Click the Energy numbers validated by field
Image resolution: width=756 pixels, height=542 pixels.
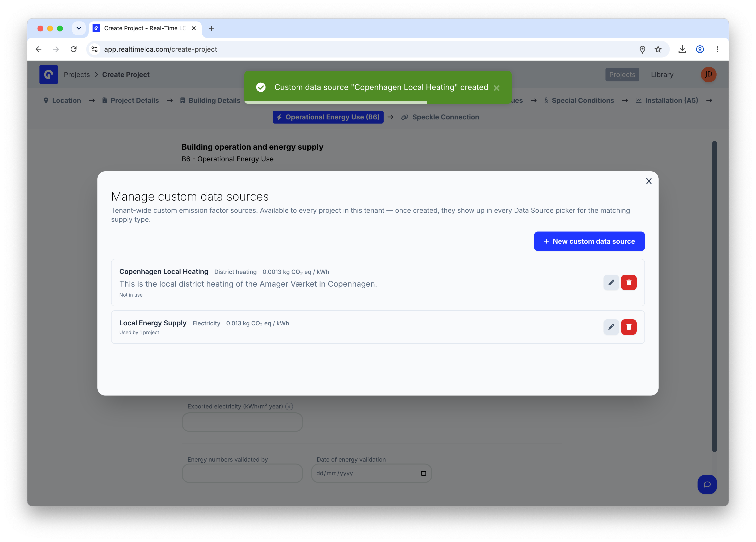click(242, 473)
